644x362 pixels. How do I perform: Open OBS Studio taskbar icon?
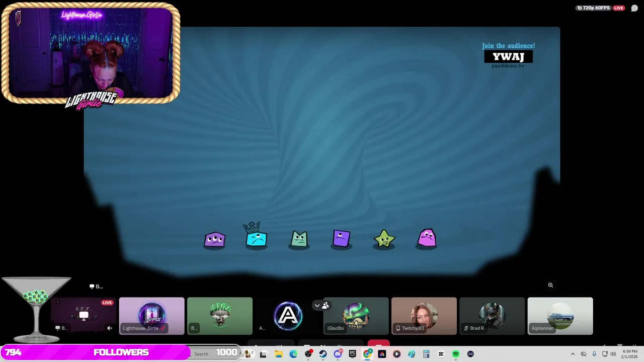[x=308, y=354]
